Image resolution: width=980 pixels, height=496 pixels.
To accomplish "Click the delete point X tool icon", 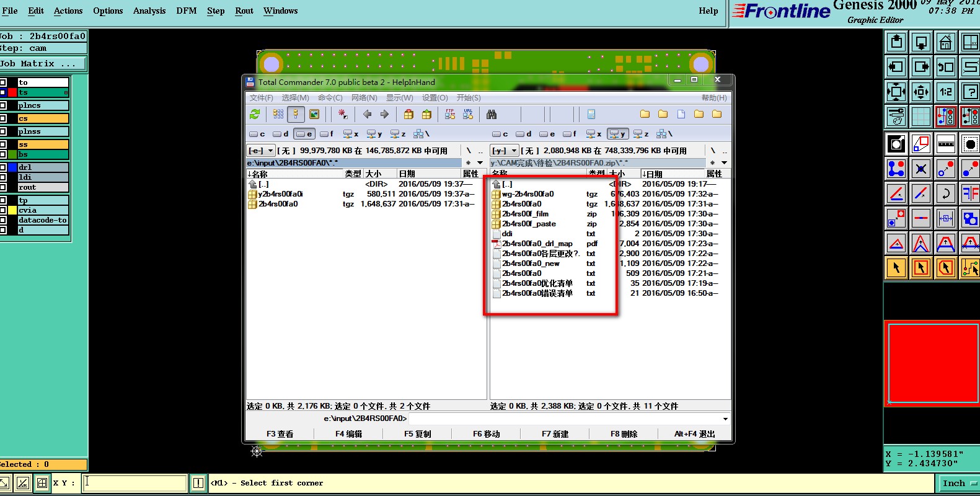I will 921,169.
